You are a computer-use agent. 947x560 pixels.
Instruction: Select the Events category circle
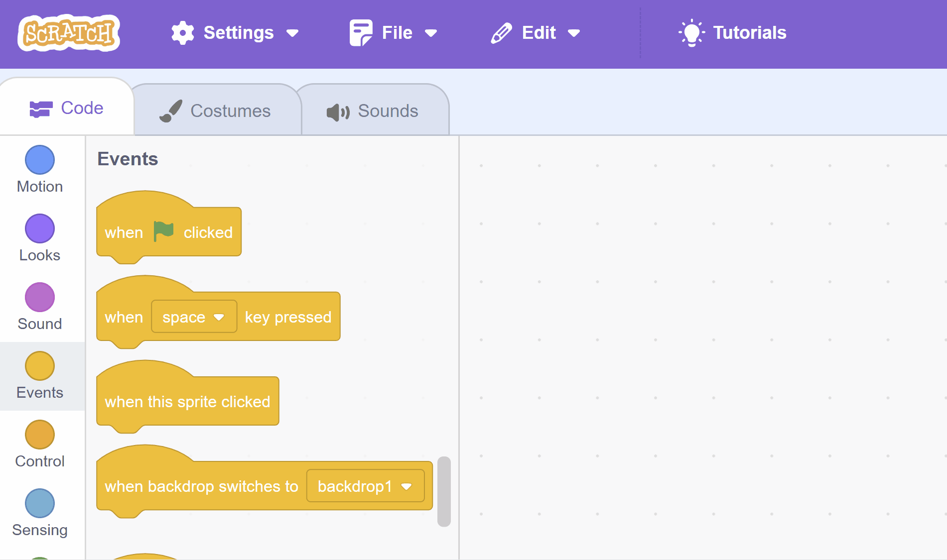coord(40,366)
